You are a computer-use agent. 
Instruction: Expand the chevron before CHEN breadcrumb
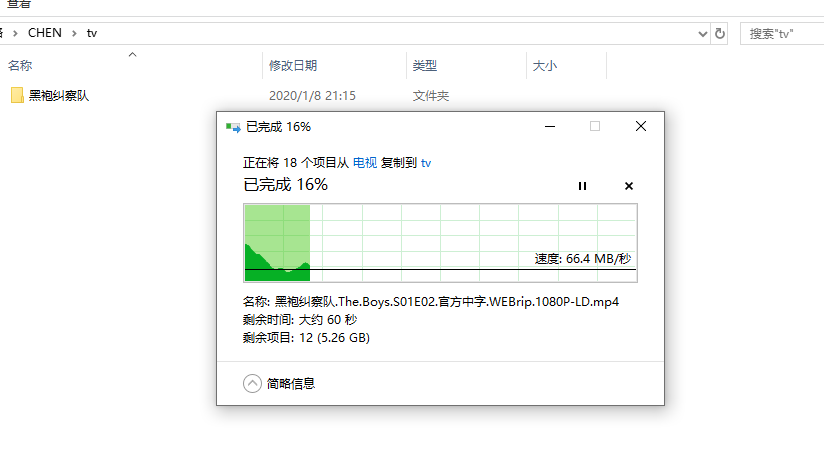click(x=15, y=33)
